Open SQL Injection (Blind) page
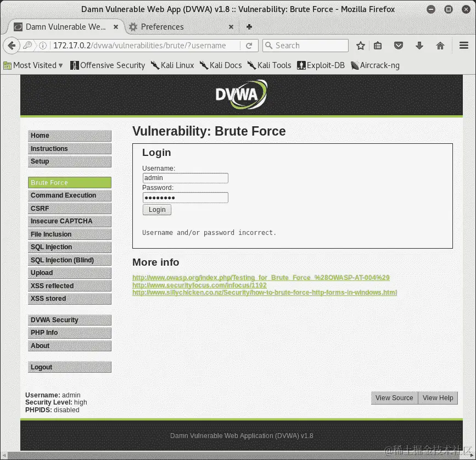The image size is (476, 460). click(x=70, y=260)
